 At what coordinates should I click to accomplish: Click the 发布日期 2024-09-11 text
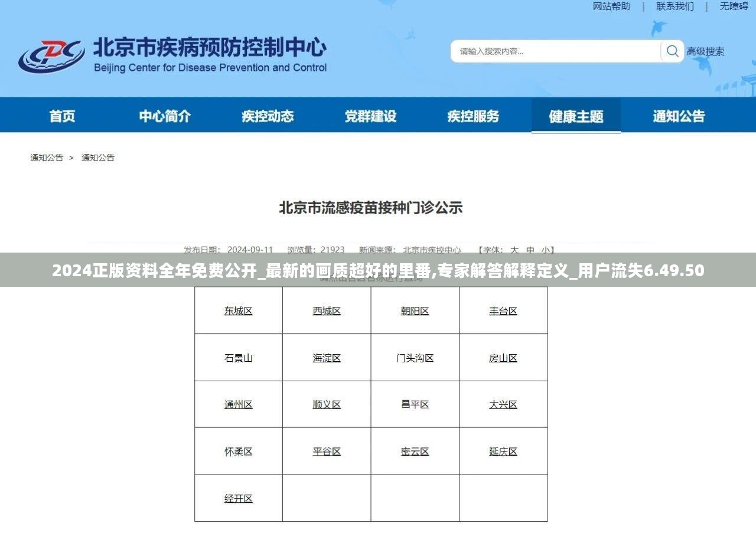[x=229, y=250]
